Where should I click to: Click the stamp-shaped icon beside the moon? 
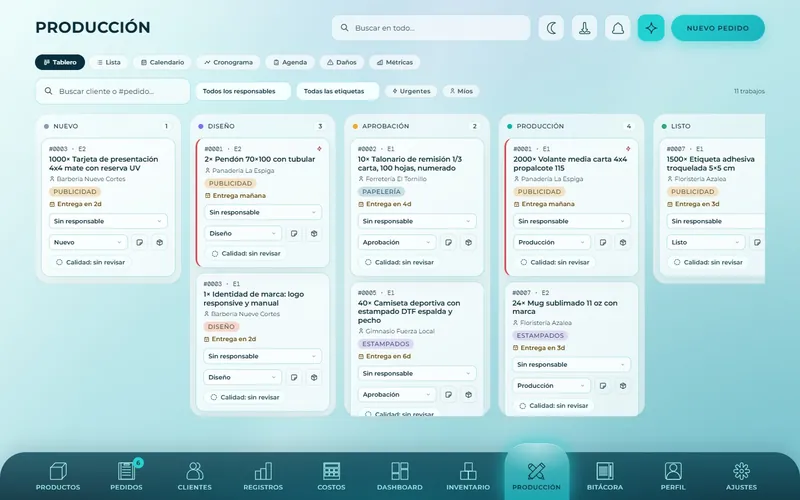(x=584, y=28)
